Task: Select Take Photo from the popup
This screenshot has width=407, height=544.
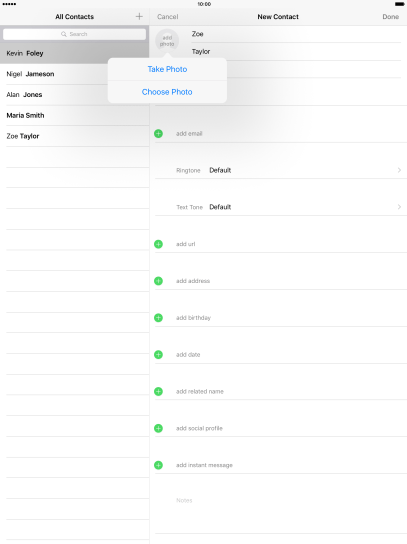Action: 167,69
